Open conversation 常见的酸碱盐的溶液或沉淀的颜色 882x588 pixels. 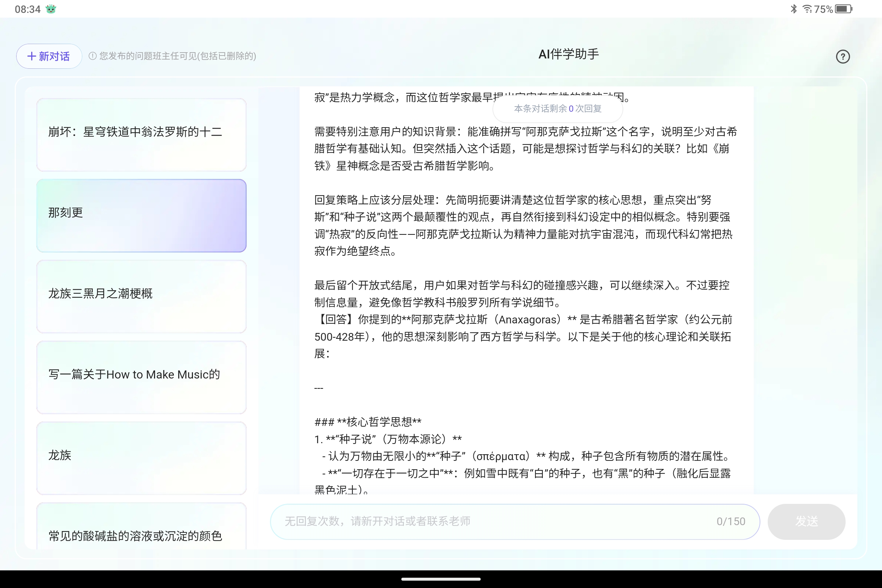[141, 526]
